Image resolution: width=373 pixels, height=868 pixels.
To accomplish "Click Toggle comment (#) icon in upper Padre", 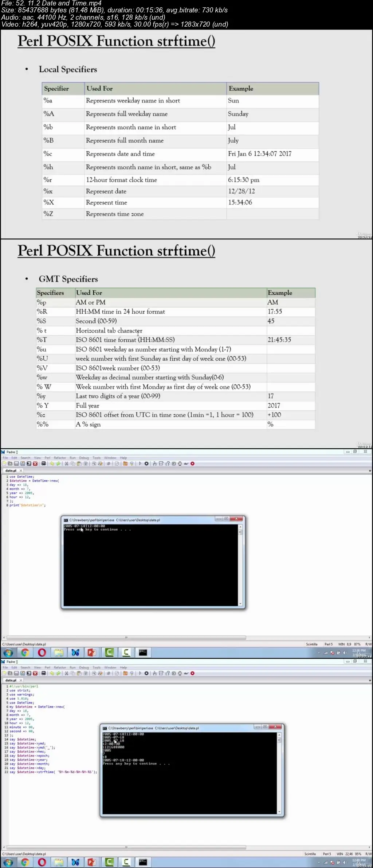I will (109, 464).
